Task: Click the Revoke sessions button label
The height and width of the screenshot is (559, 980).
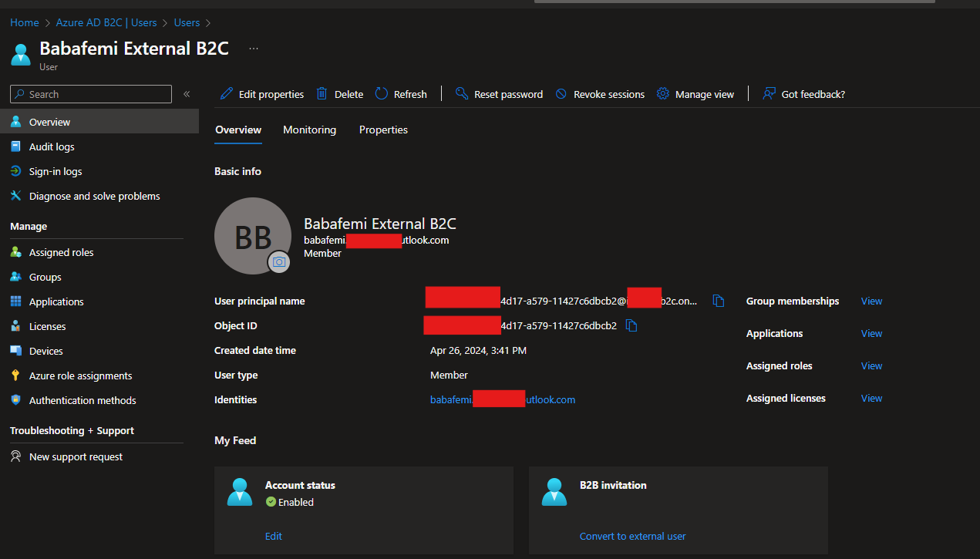Action: point(609,94)
